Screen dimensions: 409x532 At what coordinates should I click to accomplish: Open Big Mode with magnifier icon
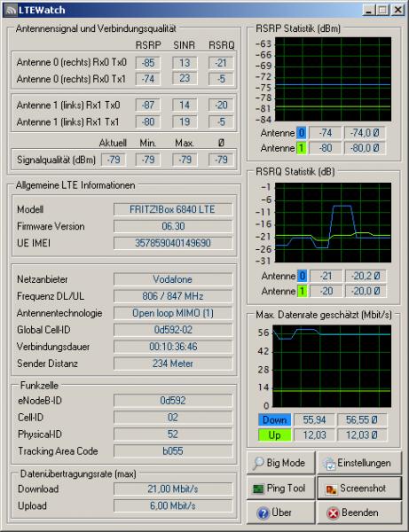pyautogui.click(x=258, y=463)
